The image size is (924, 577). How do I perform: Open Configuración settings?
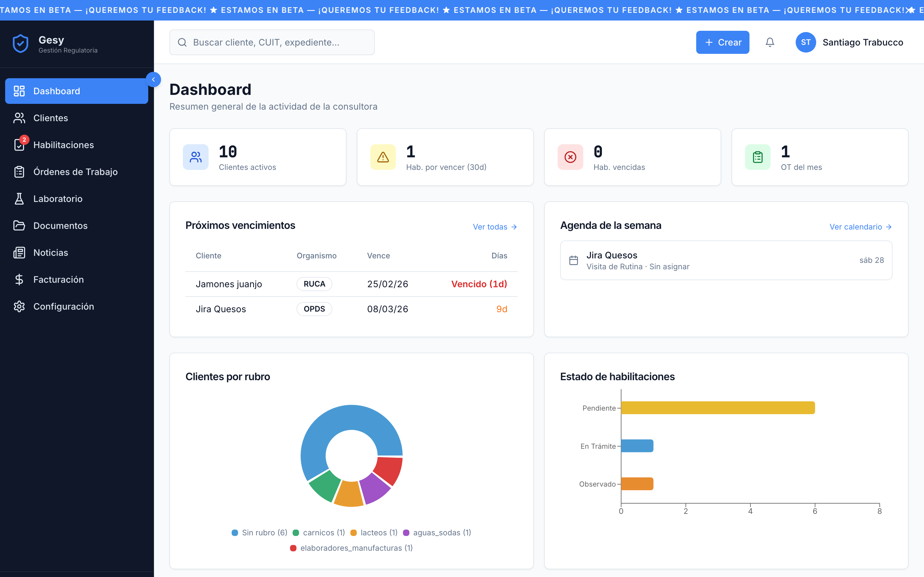click(x=64, y=306)
